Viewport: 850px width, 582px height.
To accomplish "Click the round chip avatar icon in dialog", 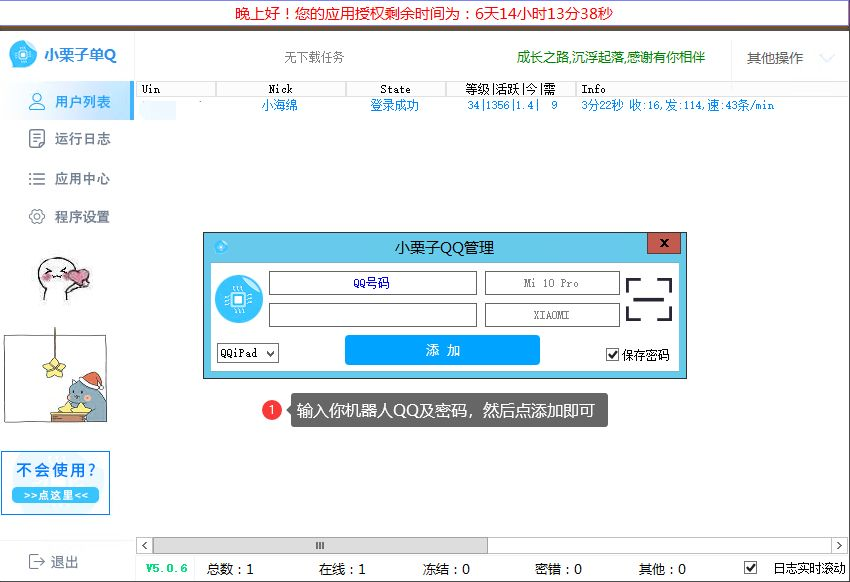I will pyautogui.click(x=239, y=299).
